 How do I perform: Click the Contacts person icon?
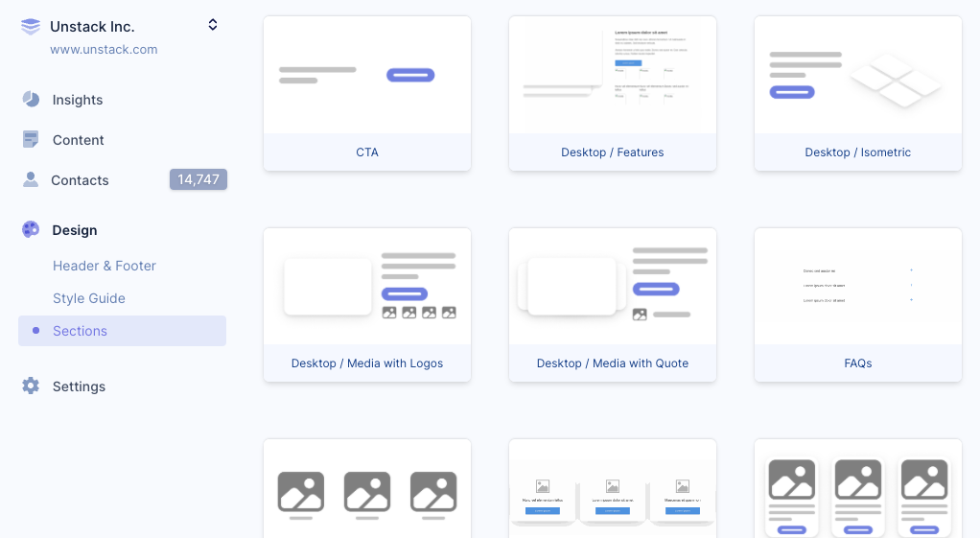tap(31, 179)
